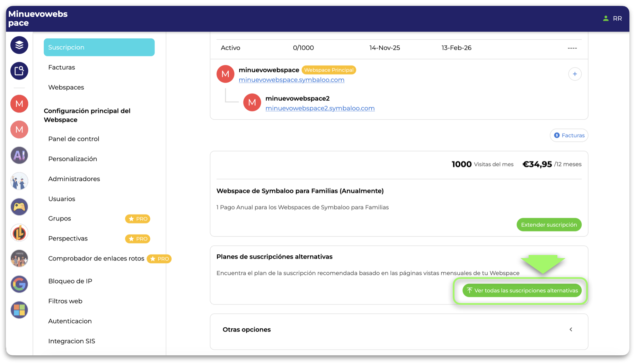Viewport: 636px width, 364px height.
Task: Click the M avatar next to minuevowebspace2
Action: point(252,102)
